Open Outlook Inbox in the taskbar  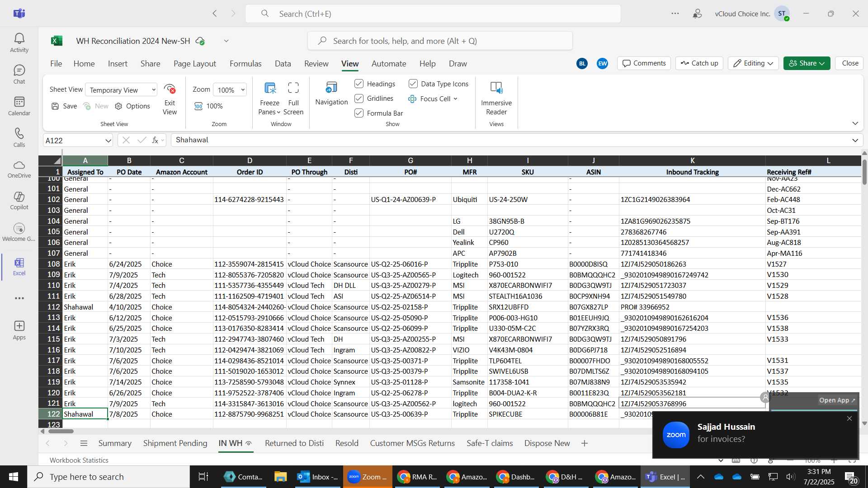pos(318,477)
